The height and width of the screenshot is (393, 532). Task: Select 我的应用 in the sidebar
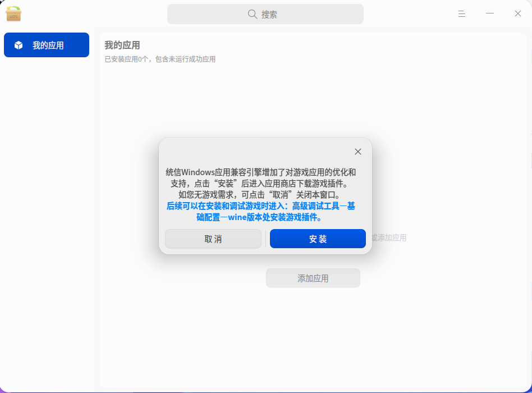tap(47, 45)
